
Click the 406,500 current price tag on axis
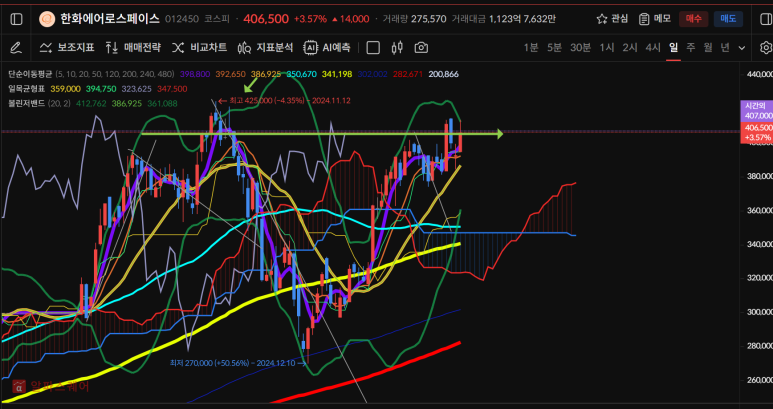(x=756, y=132)
